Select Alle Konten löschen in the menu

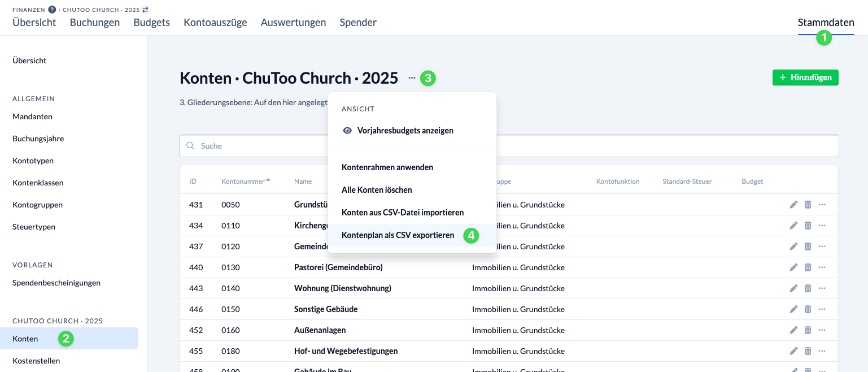pyautogui.click(x=412, y=190)
